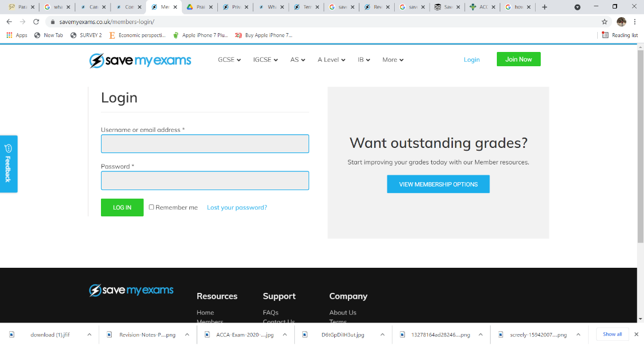The image size is (644, 346).
Task: Expand options for screely download
Action: pyautogui.click(x=578, y=335)
